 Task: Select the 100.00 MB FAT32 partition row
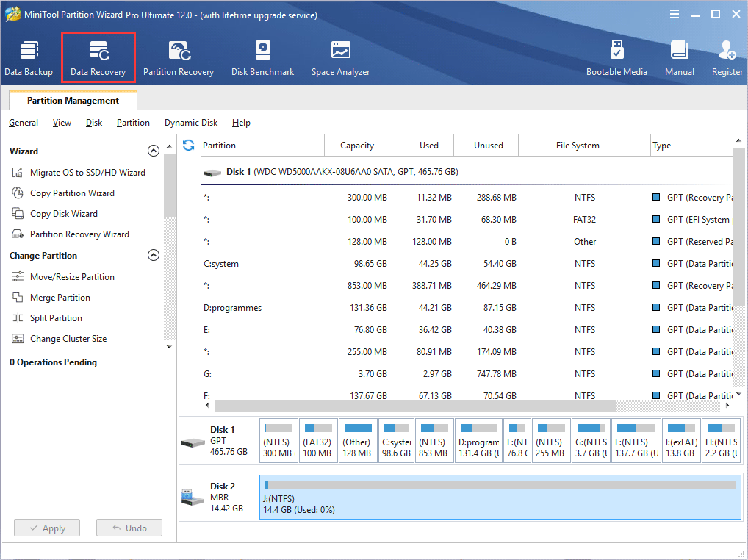pos(467,220)
